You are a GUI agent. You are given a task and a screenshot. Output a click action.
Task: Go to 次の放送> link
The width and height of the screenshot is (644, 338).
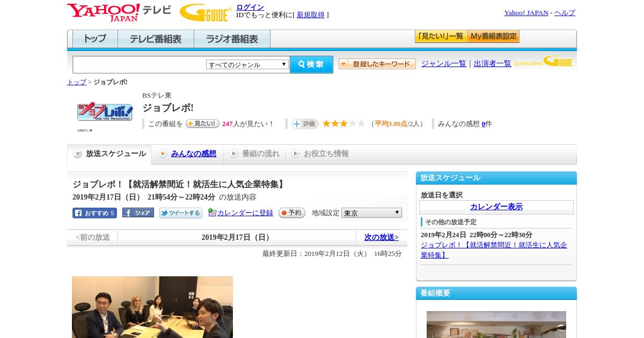(x=382, y=237)
